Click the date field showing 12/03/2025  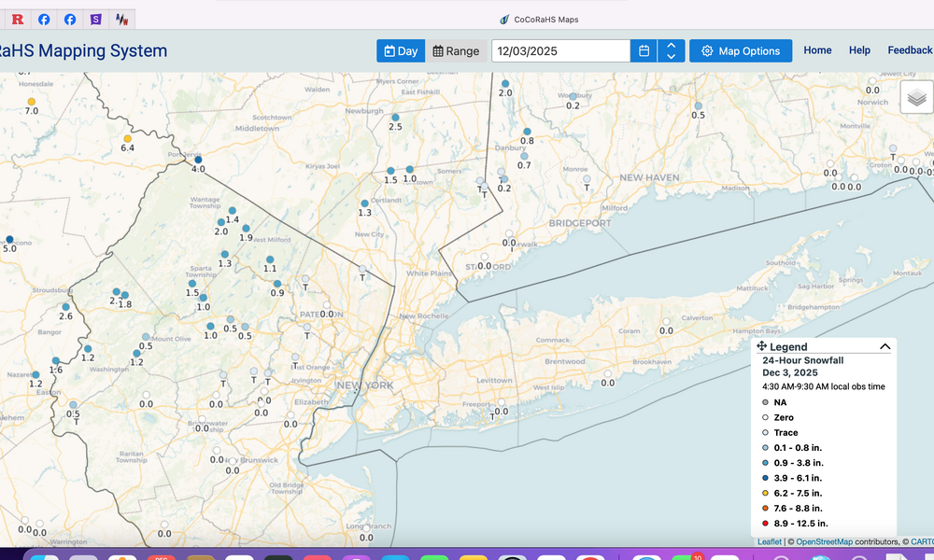(x=560, y=51)
